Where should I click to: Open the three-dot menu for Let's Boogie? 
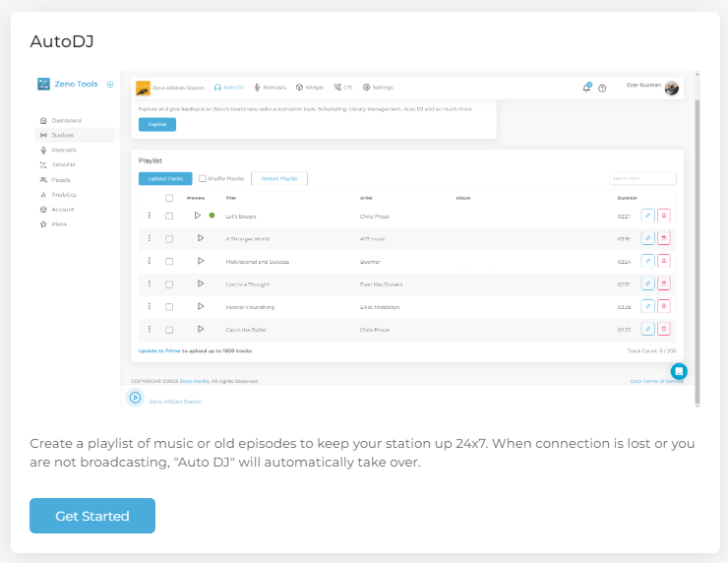[149, 216]
